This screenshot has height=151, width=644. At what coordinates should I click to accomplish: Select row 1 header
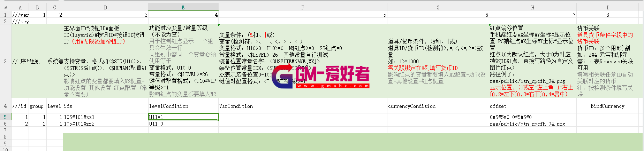click(5, 15)
